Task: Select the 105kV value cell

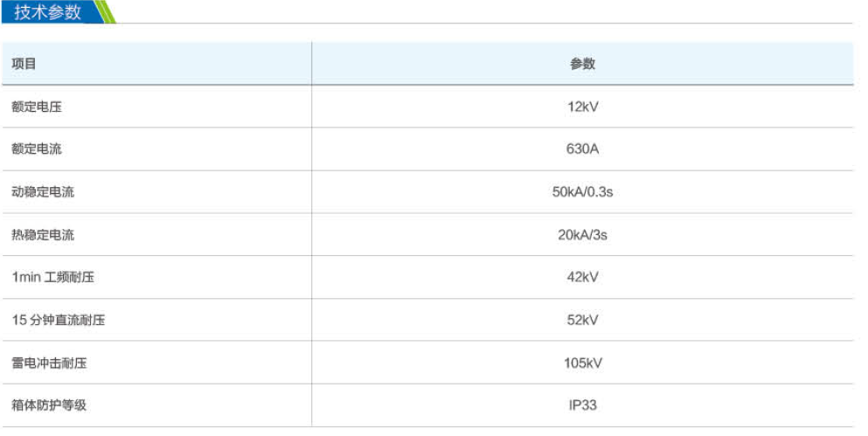Action: point(582,363)
